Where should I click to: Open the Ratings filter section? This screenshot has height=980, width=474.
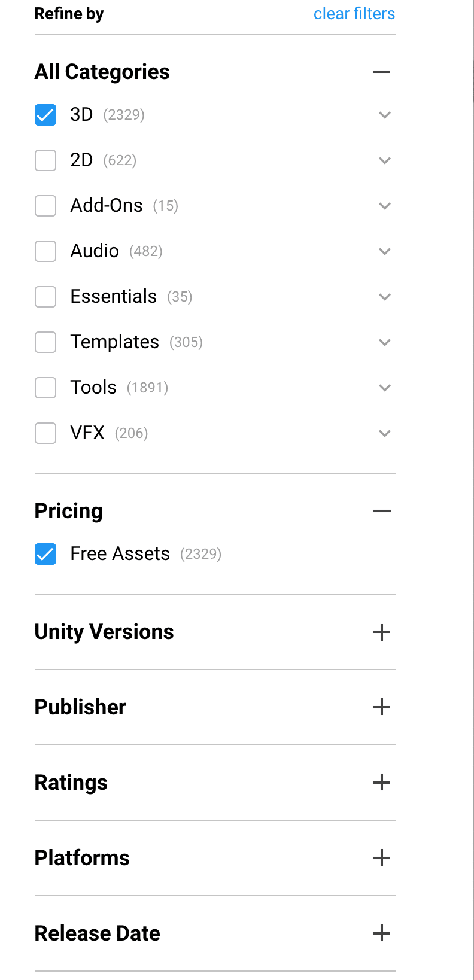coord(381,783)
